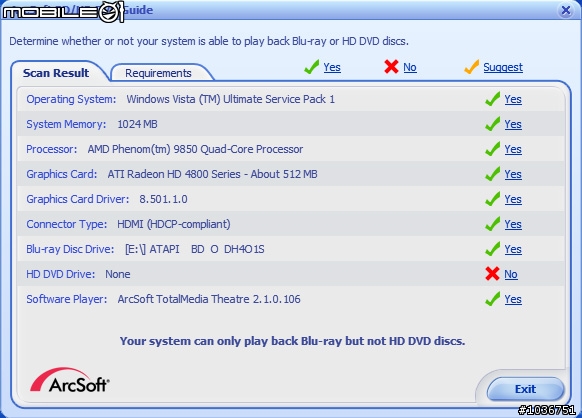Open the No legend link at top

[410, 67]
